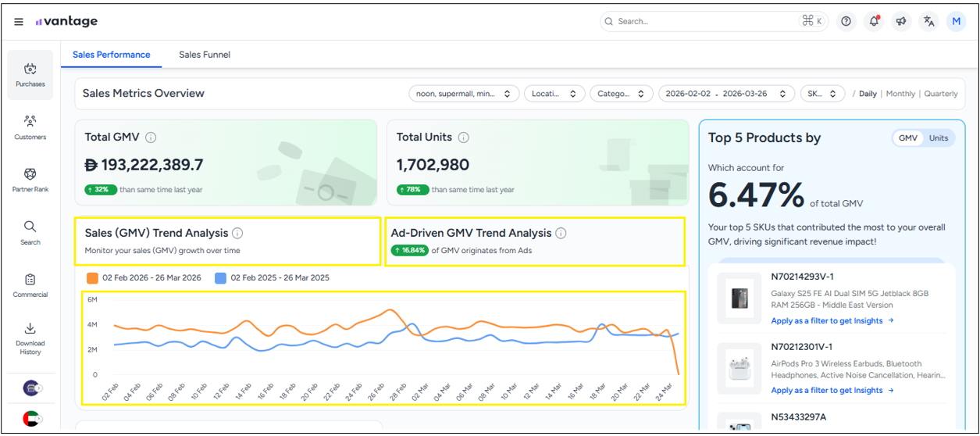Switch time granularity to Monthly
The image size is (980, 436).
pyautogui.click(x=900, y=94)
